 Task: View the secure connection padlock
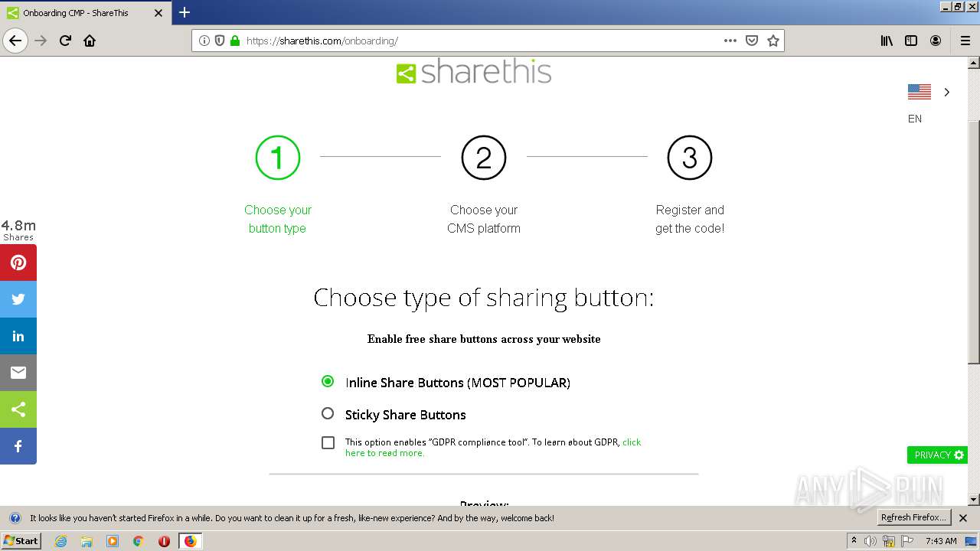click(235, 41)
